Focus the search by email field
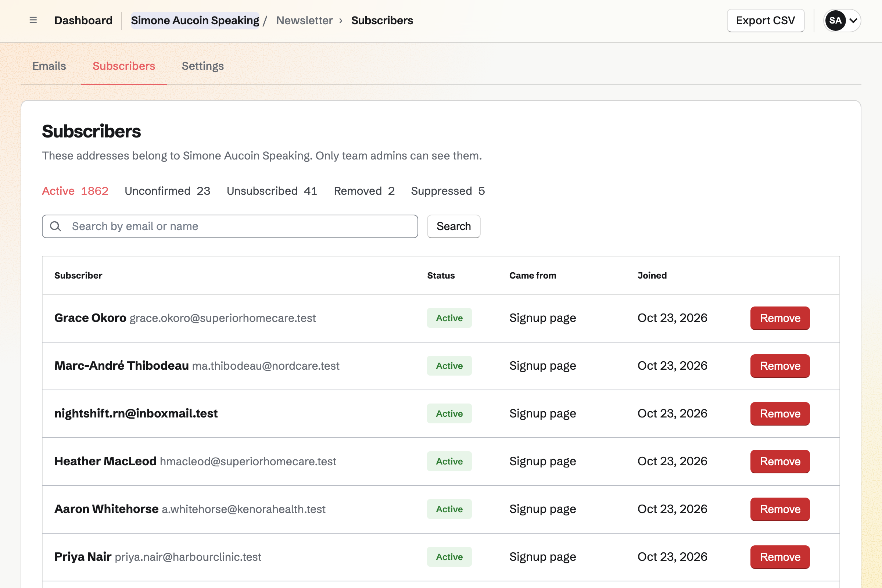 [230, 226]
